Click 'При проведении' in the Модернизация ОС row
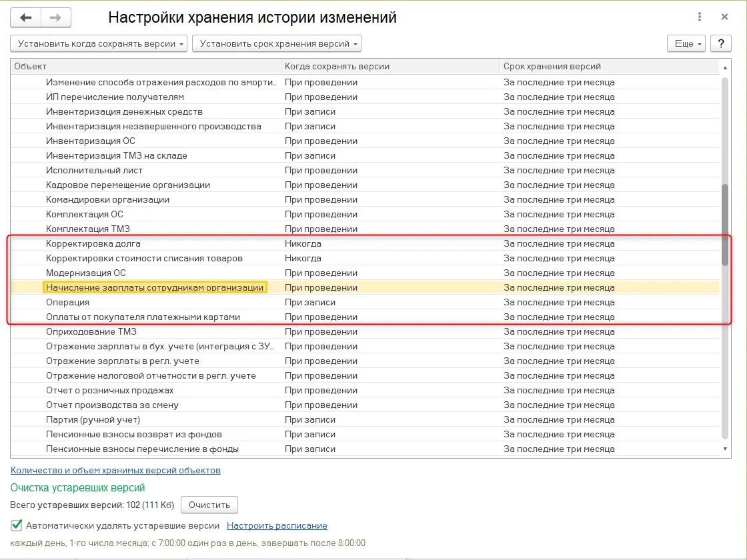Viewport: 747px width, 560px height. coord(321,273)
